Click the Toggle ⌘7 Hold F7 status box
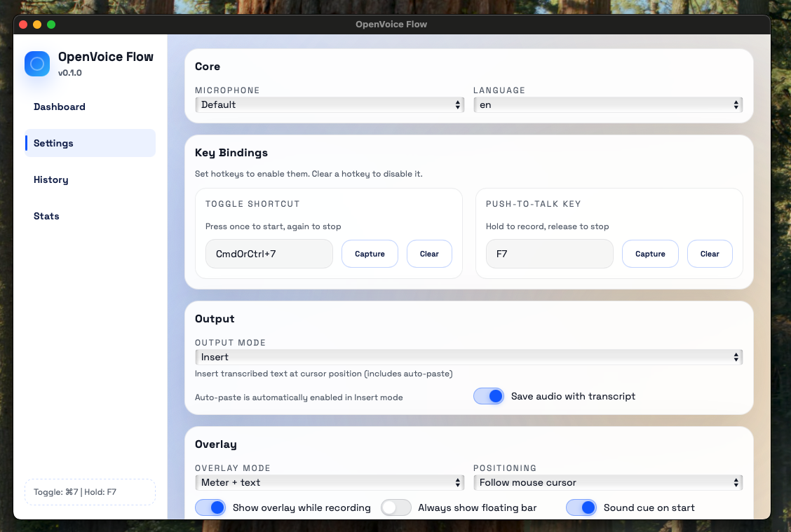 (90, 491)
